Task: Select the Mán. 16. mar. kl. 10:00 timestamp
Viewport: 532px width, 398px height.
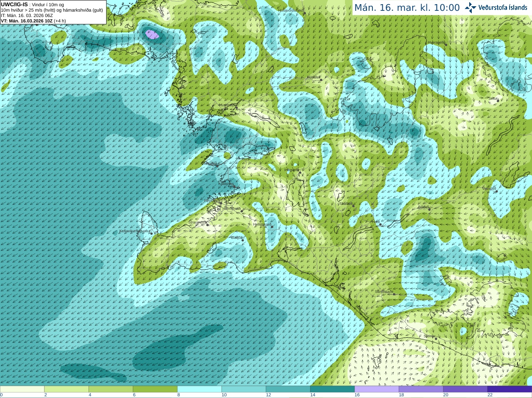Action: 406,7
